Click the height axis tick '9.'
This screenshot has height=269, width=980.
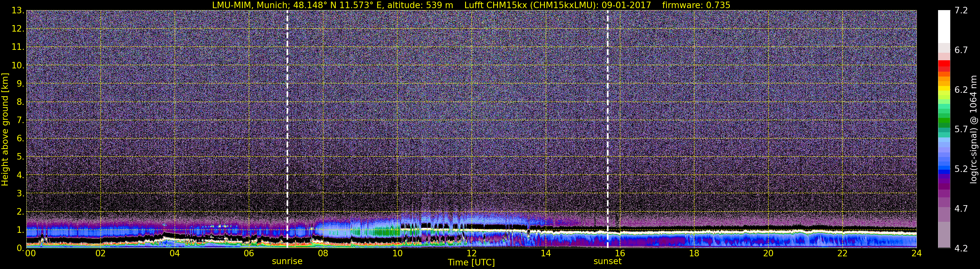(x=20, y=84)
